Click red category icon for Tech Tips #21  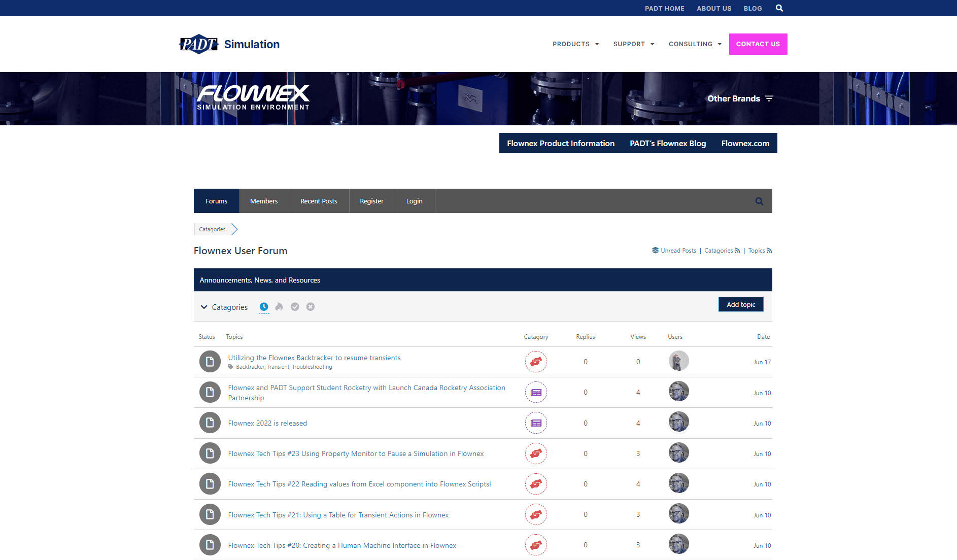[536, 514]
